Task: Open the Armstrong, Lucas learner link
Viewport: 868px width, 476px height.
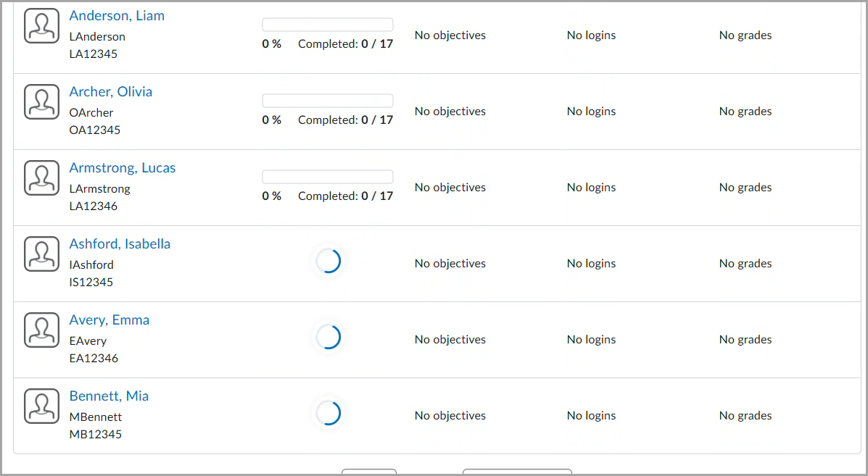Action: [122, 167]
